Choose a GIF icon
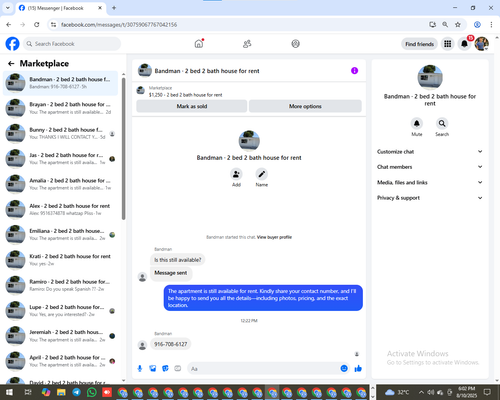The width and height of the screenshot is (500, 400). (x=178, y=368)
